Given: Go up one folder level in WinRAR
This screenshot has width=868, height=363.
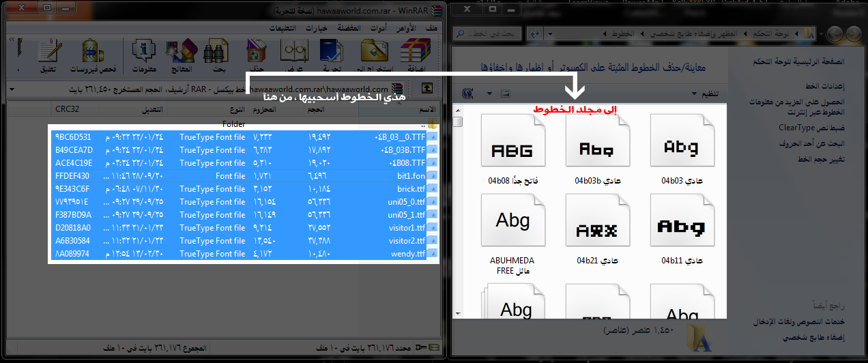Looking at the screenshot, I should click(x=427, y=89).
